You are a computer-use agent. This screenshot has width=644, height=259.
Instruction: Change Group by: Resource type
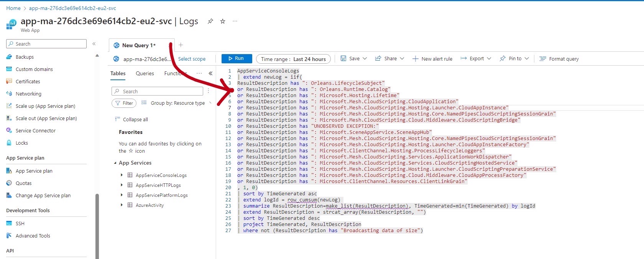[x=176, y=103]
